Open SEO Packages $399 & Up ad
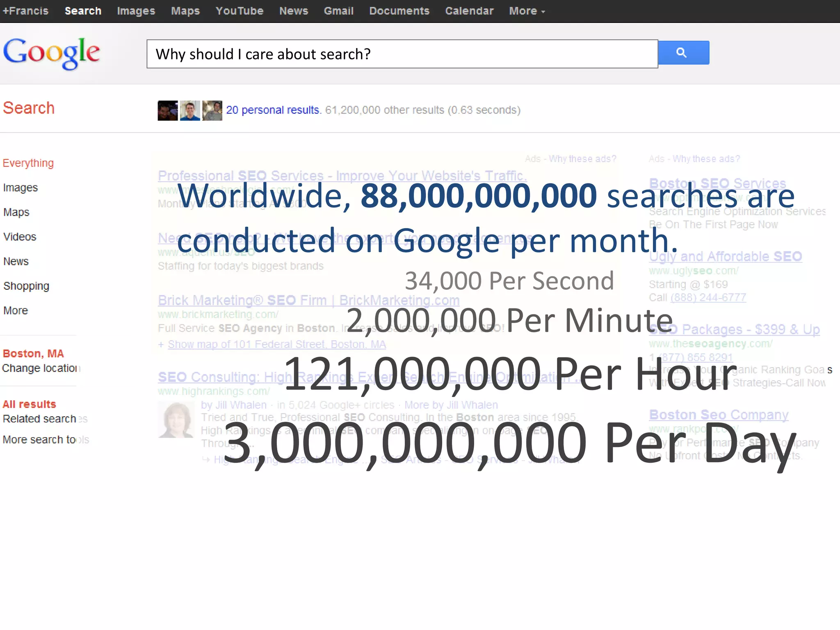This screenshot has width=840, height=630. [x=735, y=329]
